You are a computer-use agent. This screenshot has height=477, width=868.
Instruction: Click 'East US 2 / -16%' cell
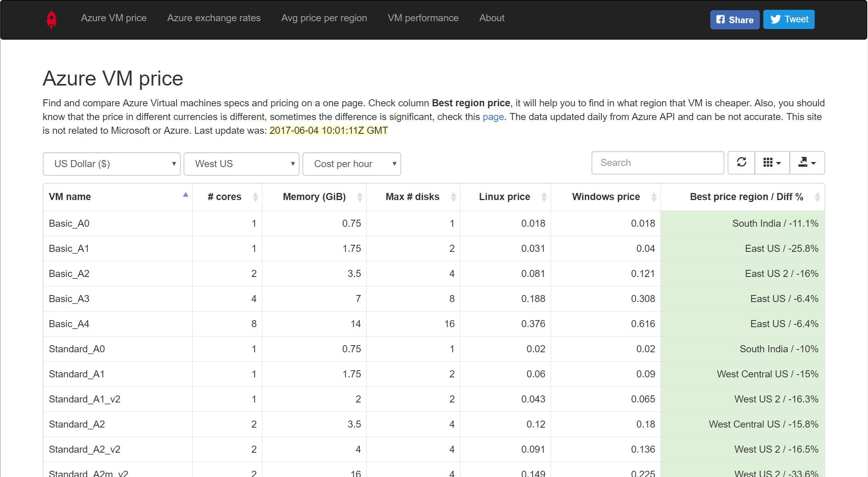coord(742,274)
